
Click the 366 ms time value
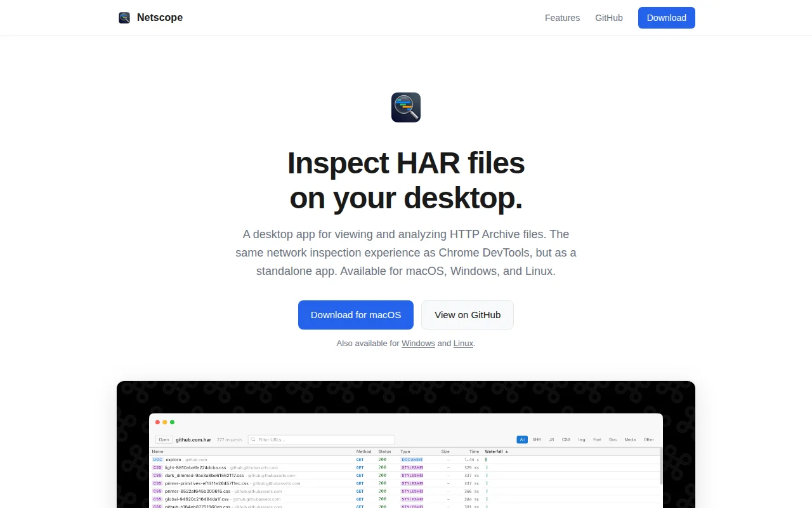click(x=472, y=491)
